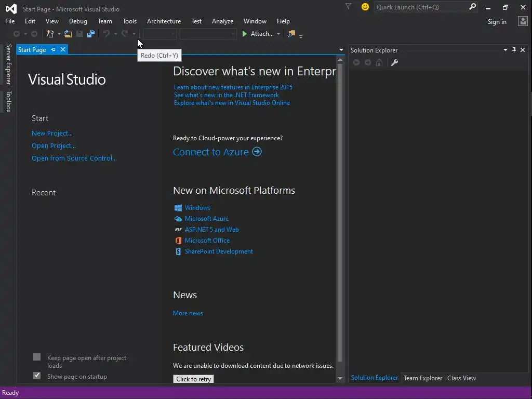Toggle Keep page open after project loads
Viewport: 532px width, 399px height.
pyautogui.click(x=37, y=357)
